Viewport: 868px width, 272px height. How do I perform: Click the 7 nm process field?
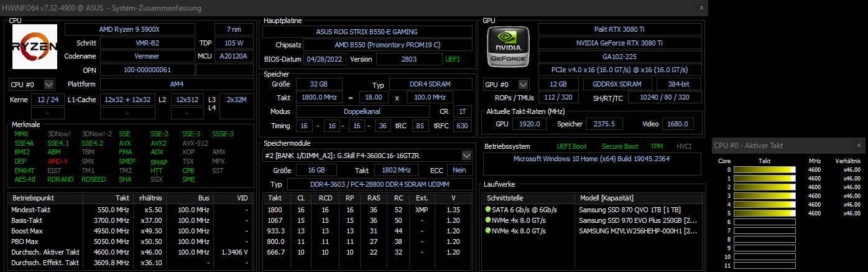coord(234,29)
